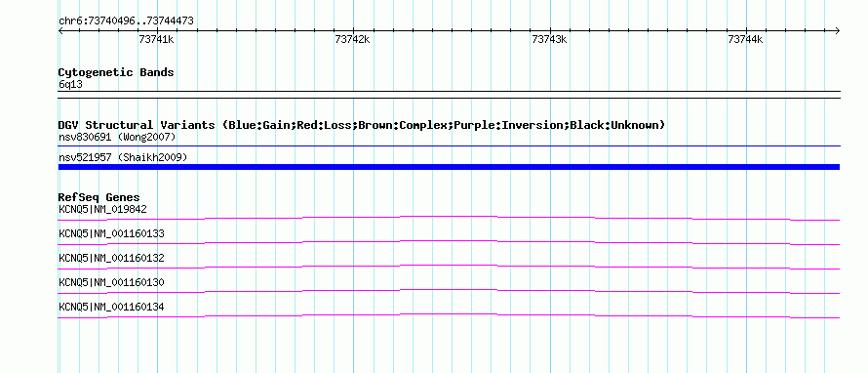The height and width of the screenshot is (373, 868).
Task: Click the black 6q13 cytoband bar
Action: click(x=449, y=95)
